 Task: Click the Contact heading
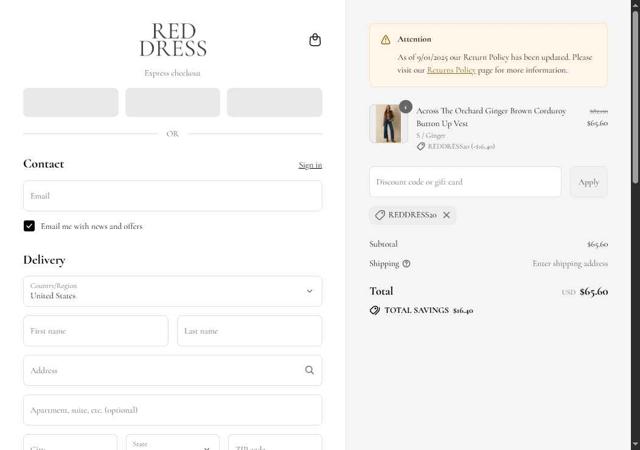[x=43, y=164]
